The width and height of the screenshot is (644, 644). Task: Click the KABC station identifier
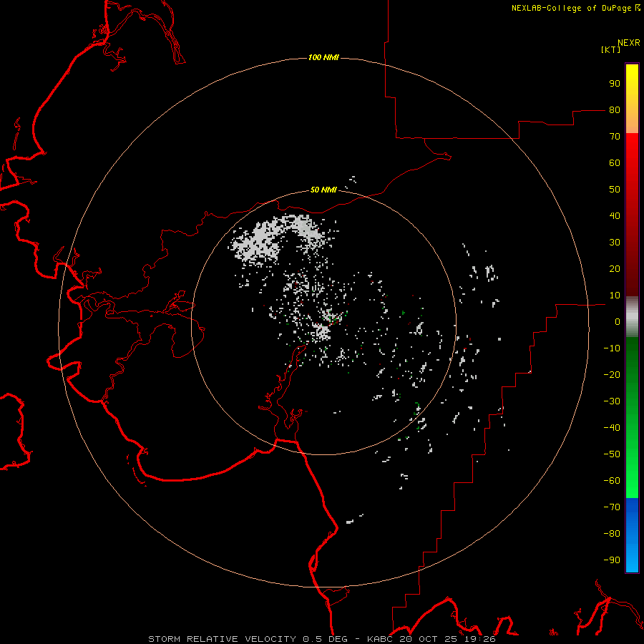(x=379, y=639)
